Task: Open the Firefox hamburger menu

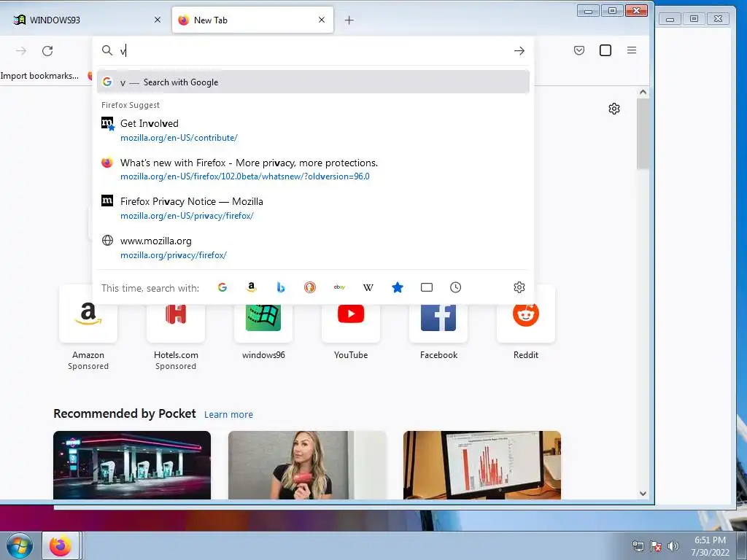Action: coord(632,50)
